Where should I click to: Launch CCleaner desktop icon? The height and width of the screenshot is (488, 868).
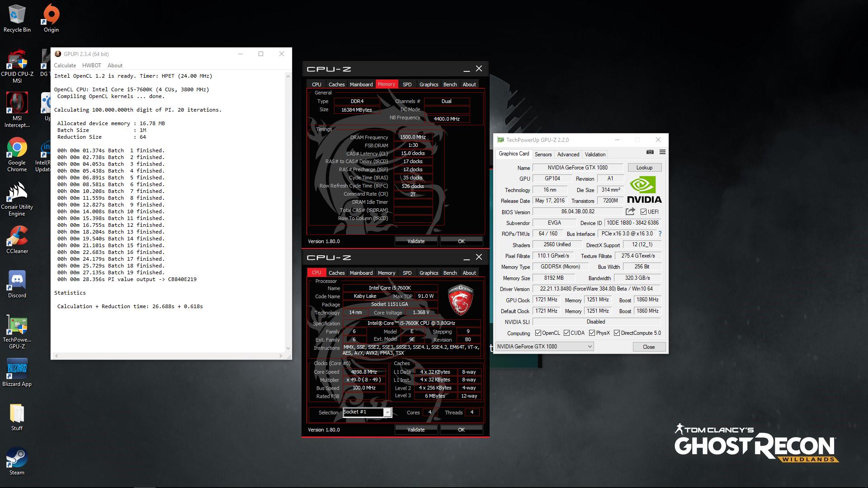[17, 239]
